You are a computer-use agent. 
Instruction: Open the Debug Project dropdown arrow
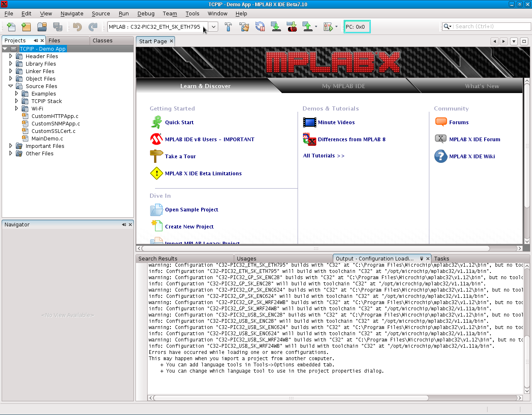336,27
